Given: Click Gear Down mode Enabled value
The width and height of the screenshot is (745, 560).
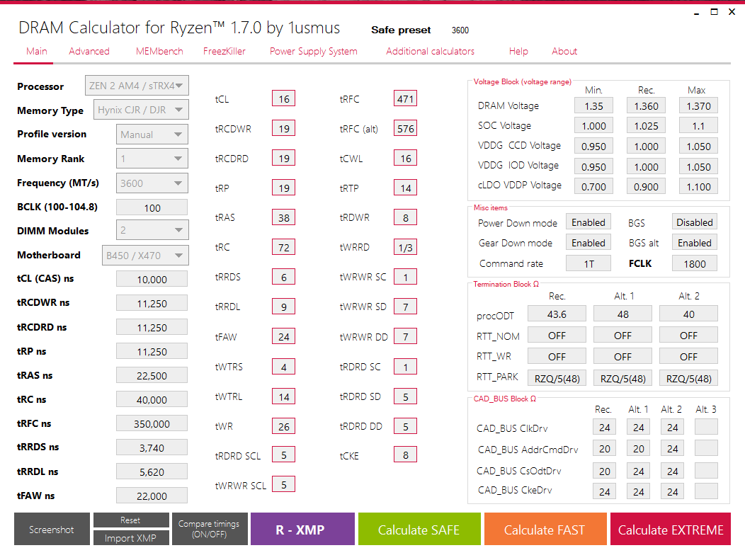Looking at the screenshot, I should click(588, 243).
